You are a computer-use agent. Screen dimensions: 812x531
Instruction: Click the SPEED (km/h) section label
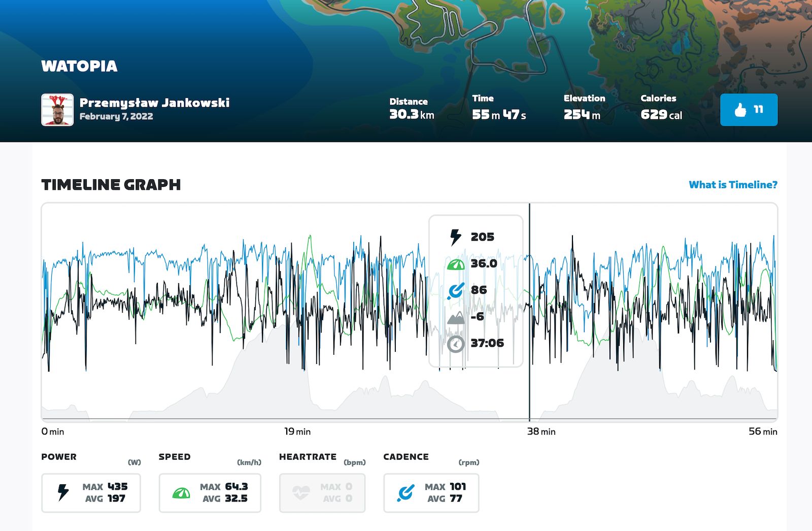210,458
